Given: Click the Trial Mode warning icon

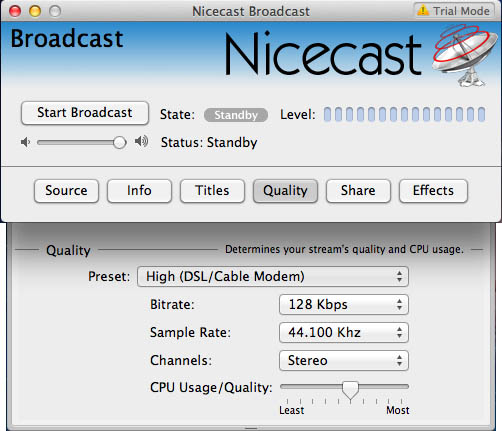Looking at the screenshot, I should pyautogui.click(x=423, y=10).
